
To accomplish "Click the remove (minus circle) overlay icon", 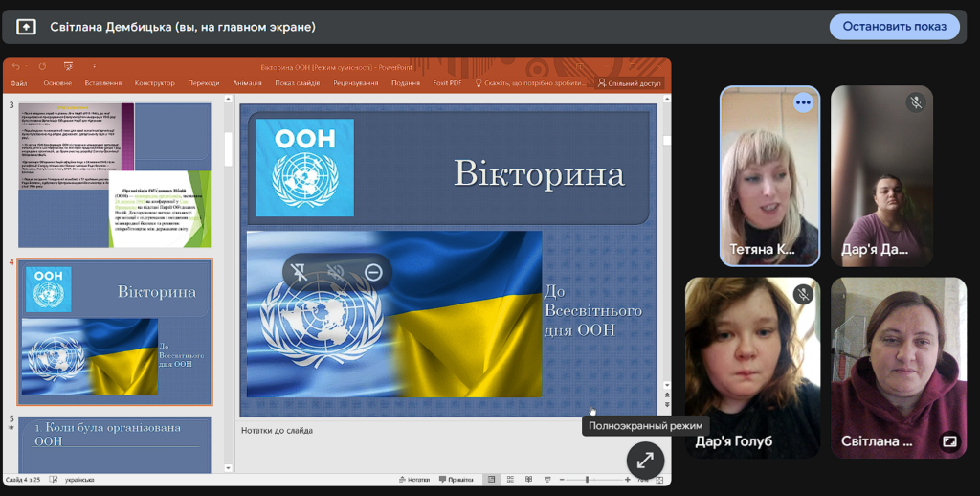I will pyautogui.click(x=373, y=273).
